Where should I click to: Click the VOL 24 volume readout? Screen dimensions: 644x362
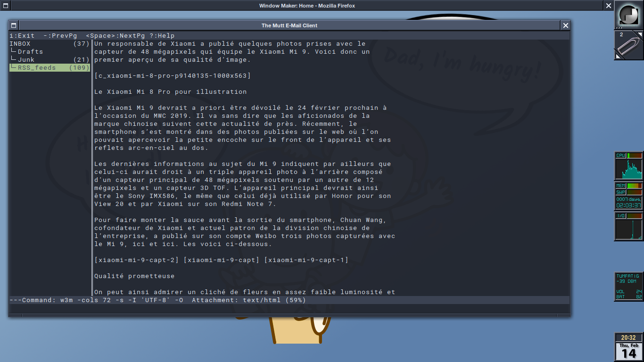click(x=629, y=292)
